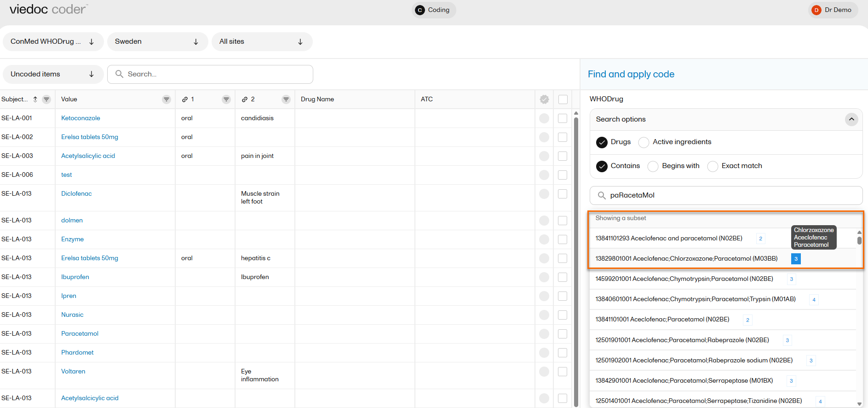This screenshot has width=868, height=408.
Task: Click status circle in the Ketoconazole row
Action: click(544, 118)
